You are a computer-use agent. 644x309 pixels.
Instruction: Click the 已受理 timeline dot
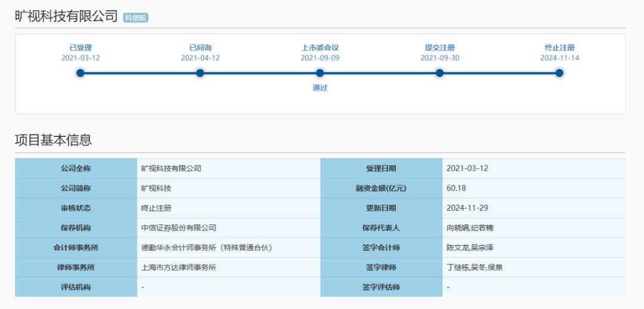(x=80, y=73)
